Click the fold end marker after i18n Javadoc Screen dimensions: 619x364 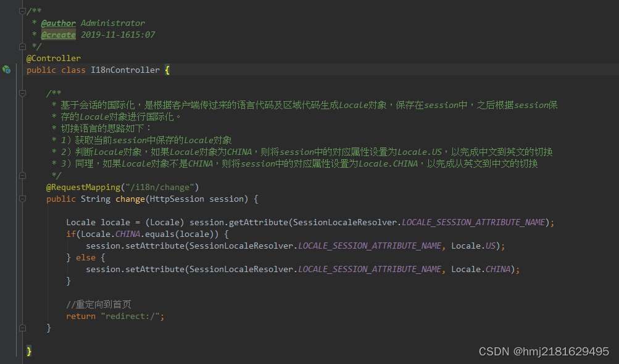click(x=22, y=175)
